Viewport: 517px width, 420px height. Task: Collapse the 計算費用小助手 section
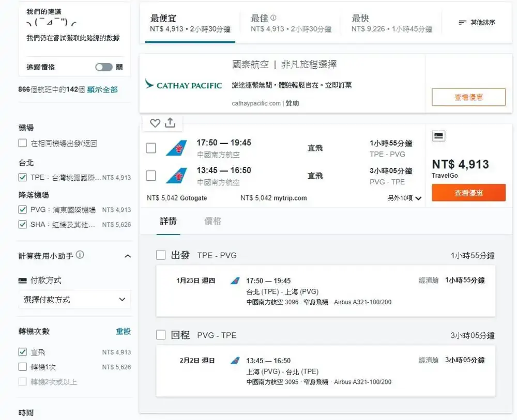[128, 256]
